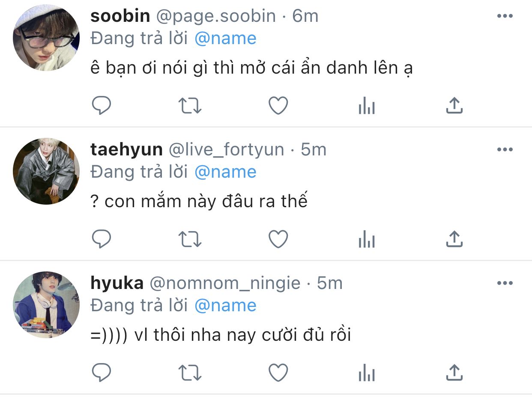Viewport: 532px width, 399px height.
Task: Open more options for hyuka's tweet
Action: click(505, 283)
